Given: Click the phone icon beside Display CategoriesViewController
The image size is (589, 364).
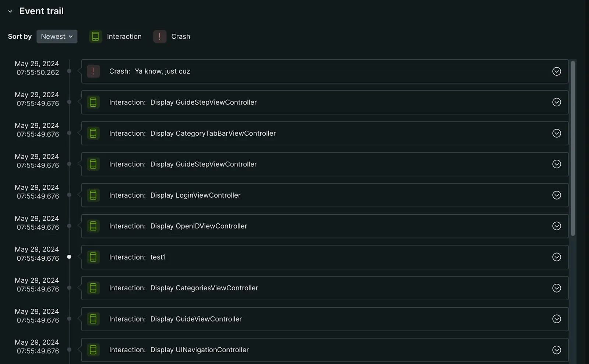Looking at the screenshot, I should [x=93, y=288].
